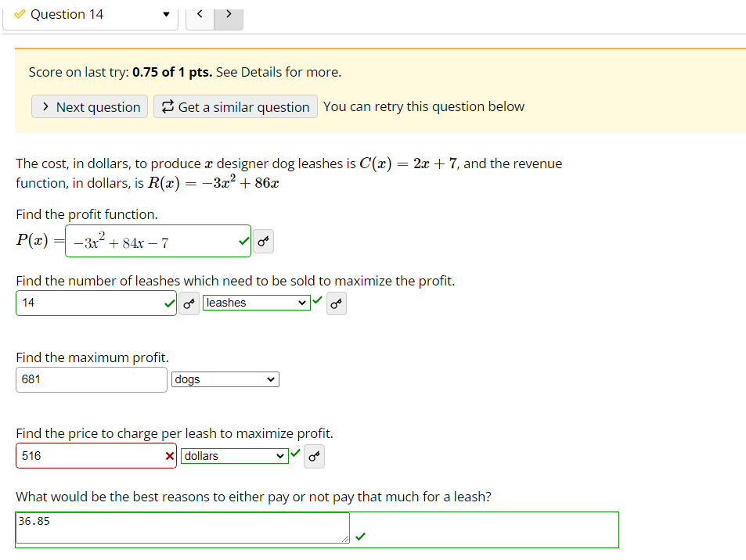Open the Question 14 selector dropdown
The width and height of the screenshot is (746, 560).
coord(165,14)
